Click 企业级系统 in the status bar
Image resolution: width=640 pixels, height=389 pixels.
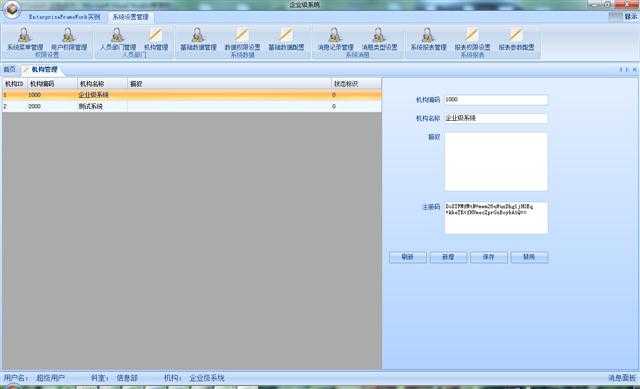(x=207, y=378)
